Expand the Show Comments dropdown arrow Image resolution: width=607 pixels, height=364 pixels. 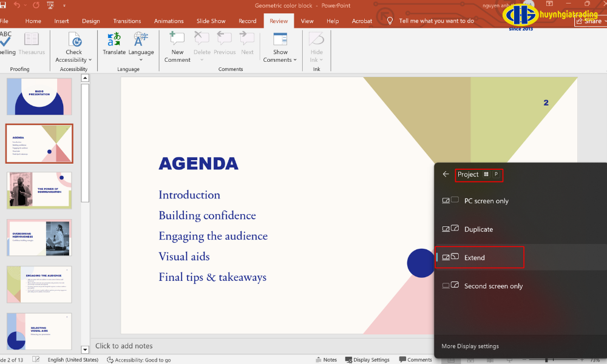coord(295,60)
